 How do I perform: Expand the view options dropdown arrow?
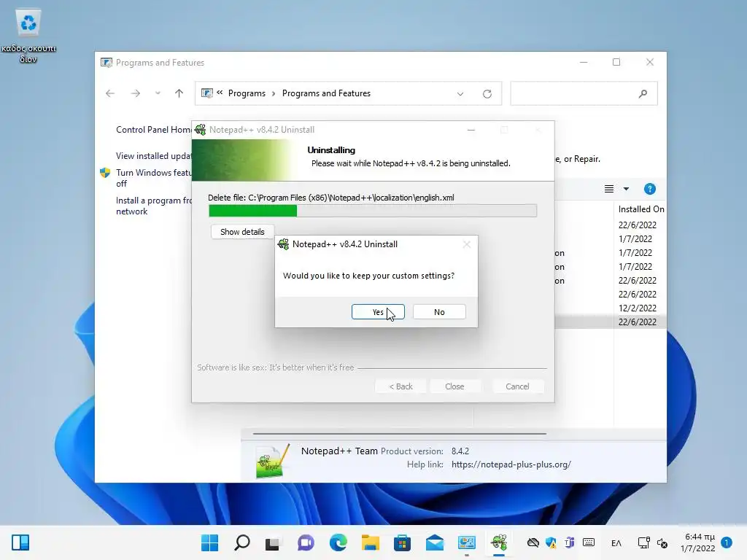coord(626,189)
